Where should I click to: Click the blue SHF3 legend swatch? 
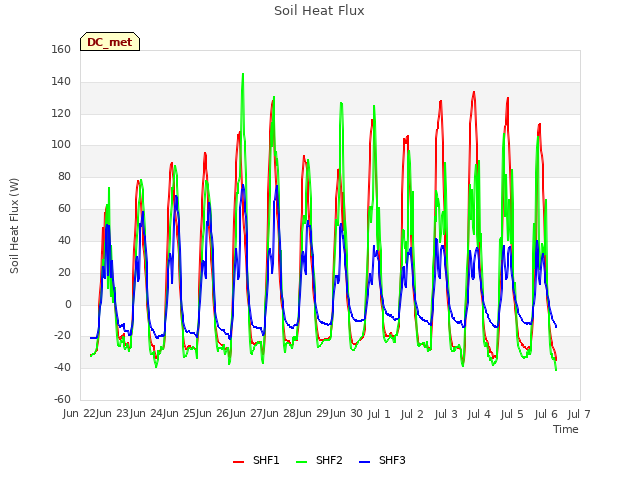364,462
